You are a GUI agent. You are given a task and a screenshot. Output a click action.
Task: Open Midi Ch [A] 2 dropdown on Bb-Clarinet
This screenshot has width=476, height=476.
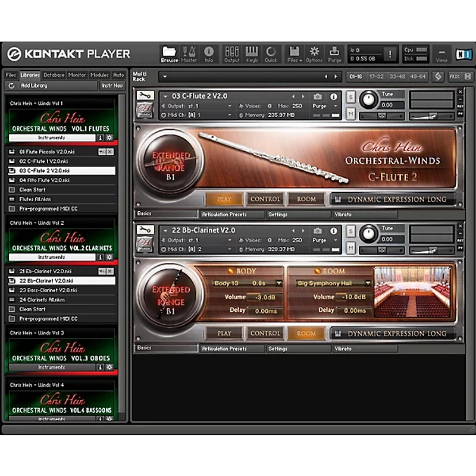coord(230,249)
